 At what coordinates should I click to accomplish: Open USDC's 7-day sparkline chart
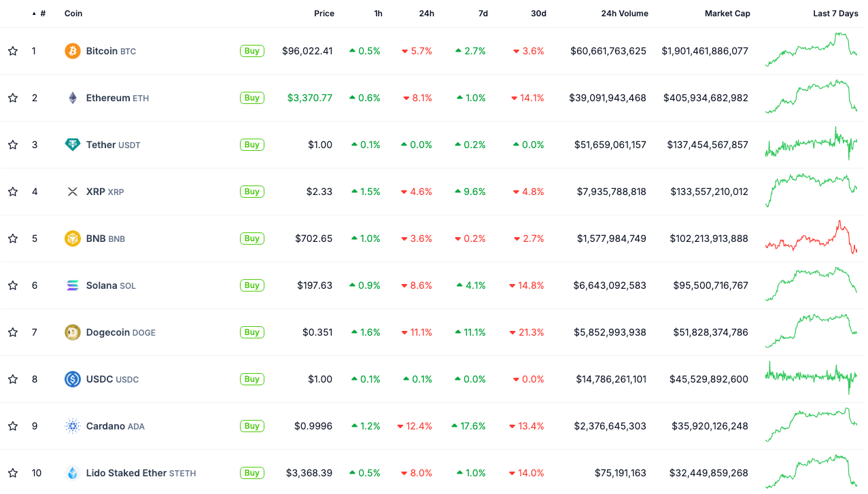coord(811,377)
